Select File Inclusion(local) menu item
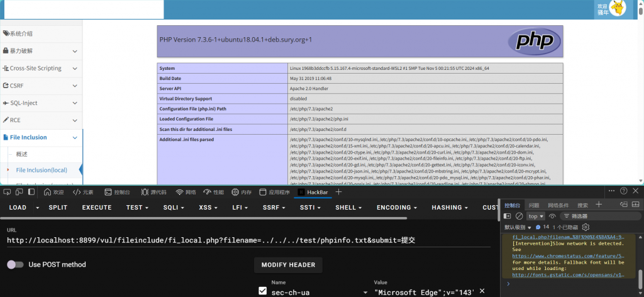 point(42,170)
